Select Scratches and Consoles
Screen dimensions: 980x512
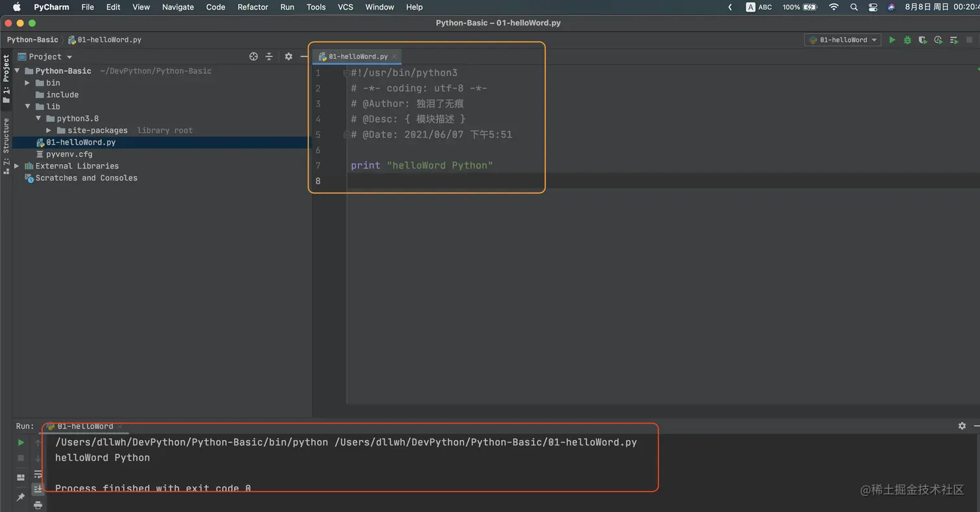click(81, 178)
